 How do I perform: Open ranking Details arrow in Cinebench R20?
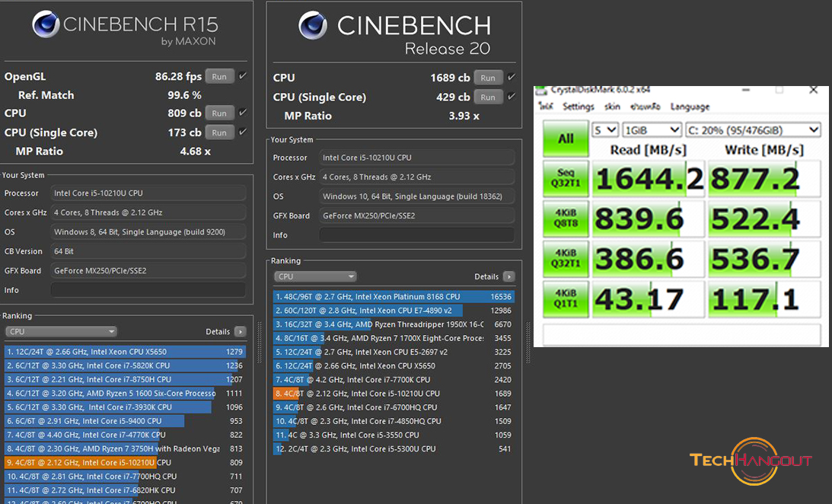click(x=508, y=276)
